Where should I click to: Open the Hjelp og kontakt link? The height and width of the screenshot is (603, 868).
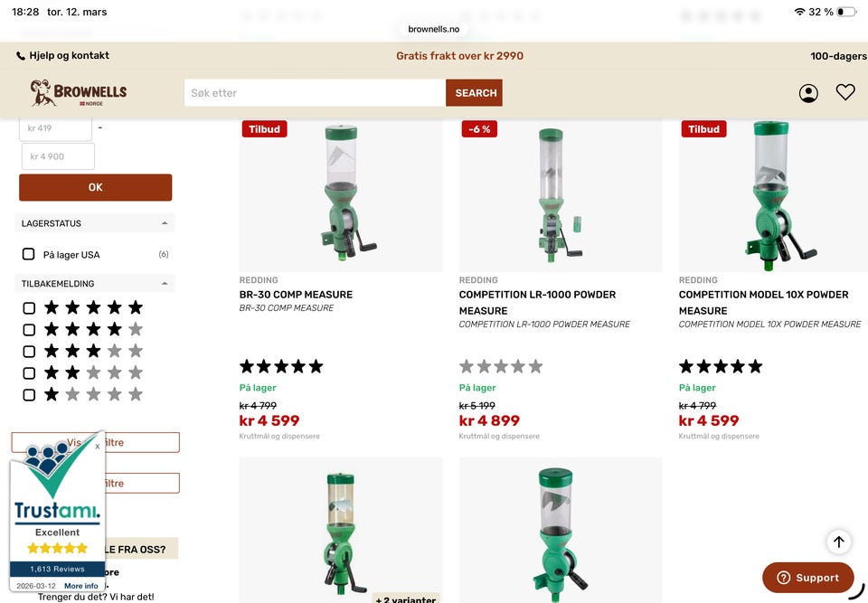pyautogui.click(x=70, y=55)
